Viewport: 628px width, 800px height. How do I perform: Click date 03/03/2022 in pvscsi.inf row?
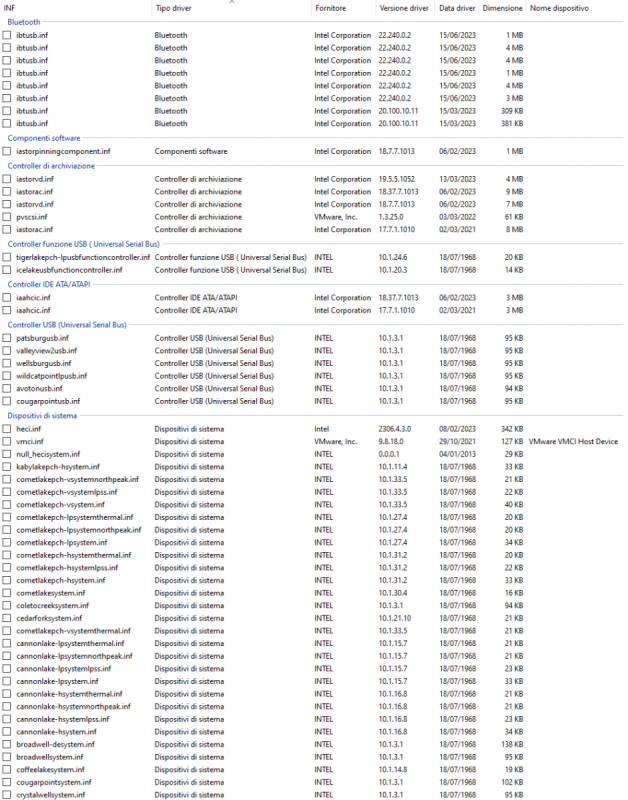[x=457, y=217]
